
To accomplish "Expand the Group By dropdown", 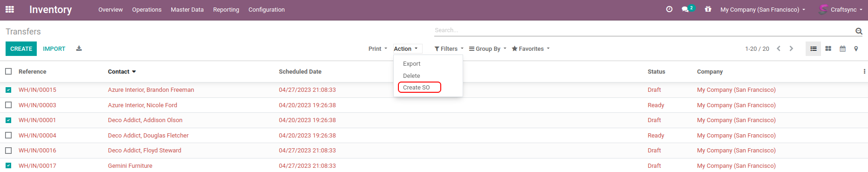I will tap(488, 48).
